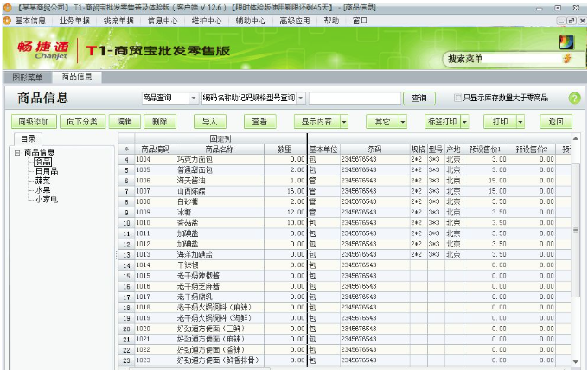The width and height of the screenshot is (588, 370).
Task: Click the 标签打印 button
Action: (x=443, y=121)
